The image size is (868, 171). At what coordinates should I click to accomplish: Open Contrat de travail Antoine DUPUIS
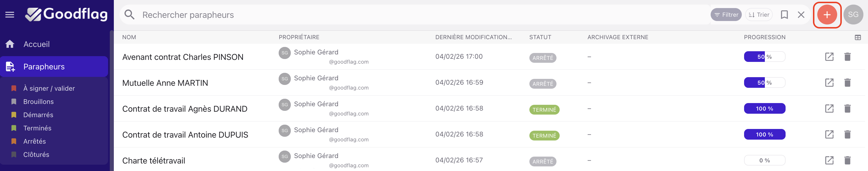click(185, 135)
